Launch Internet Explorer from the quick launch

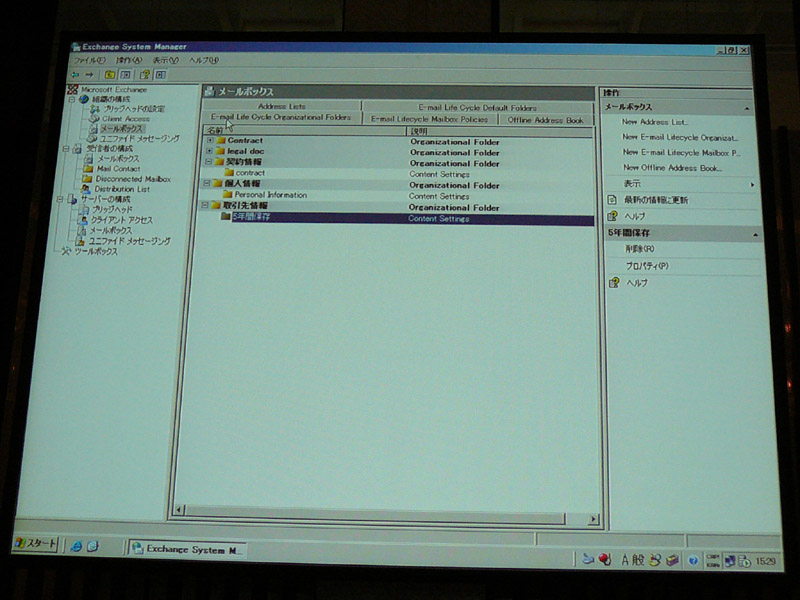(x=77, y=546)
